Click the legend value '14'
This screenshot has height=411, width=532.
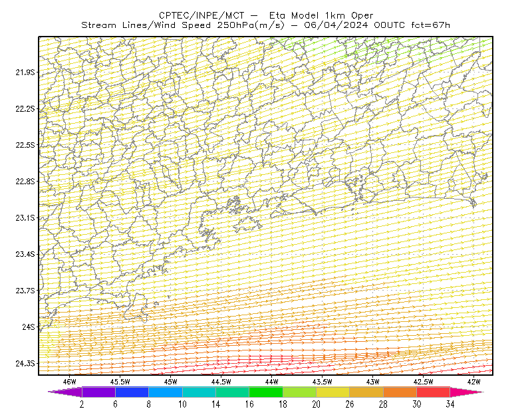point(215,404)
